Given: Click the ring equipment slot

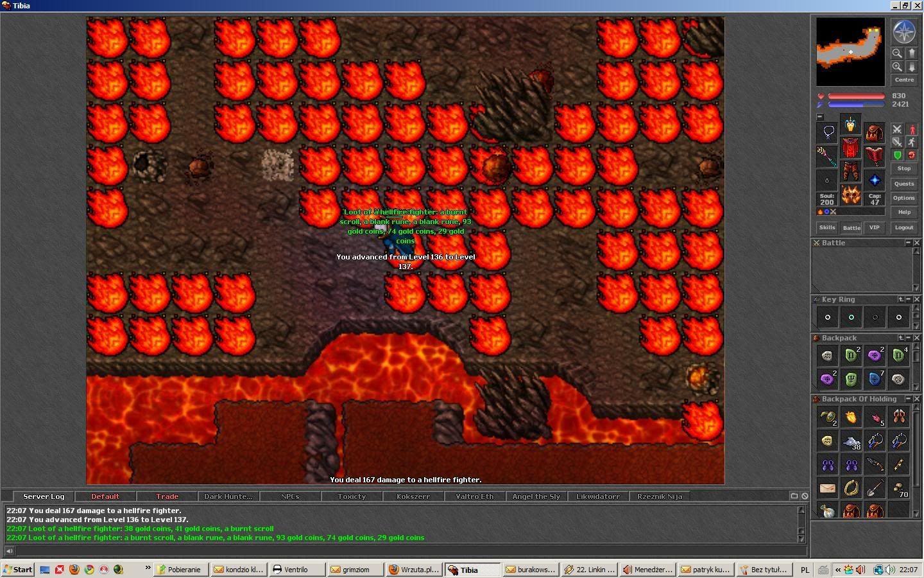Looking at the screenshot, I should (x=828, y=180).
